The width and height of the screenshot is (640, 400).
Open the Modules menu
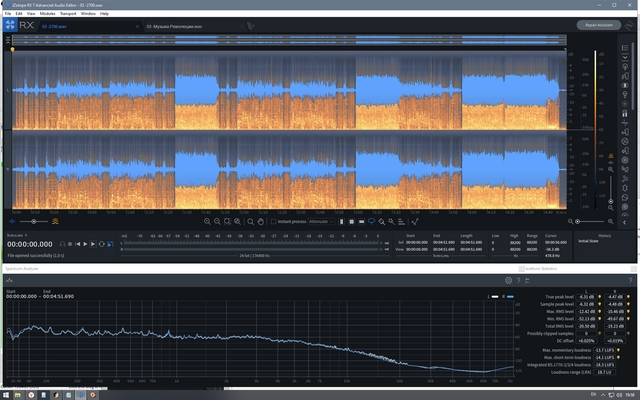point(45,14)
